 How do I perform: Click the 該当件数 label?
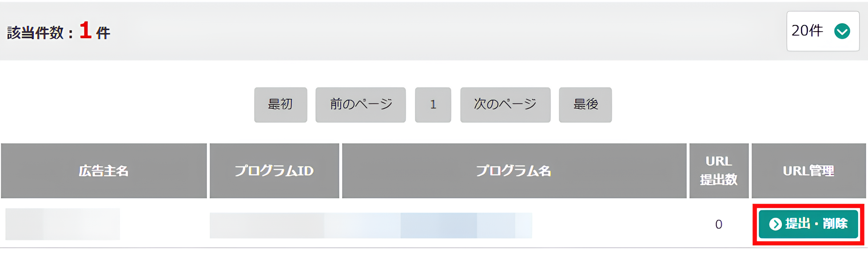(x=36, y=33)
